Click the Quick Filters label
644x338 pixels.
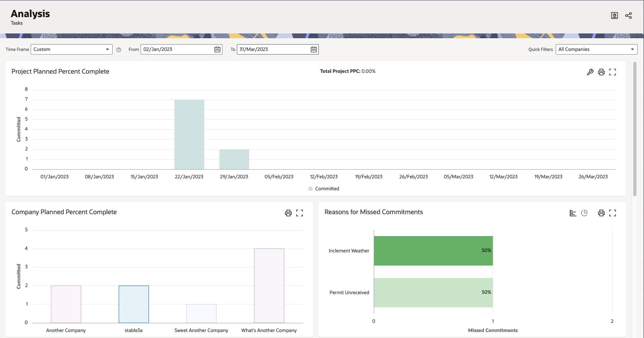click(x=541, y=49)
